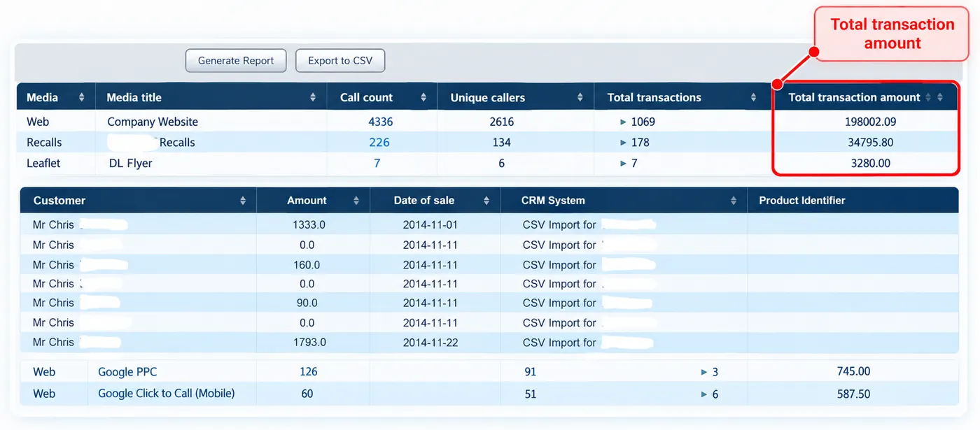Click the Customer column header
980x430 pixels.
(x=139, y=201)
